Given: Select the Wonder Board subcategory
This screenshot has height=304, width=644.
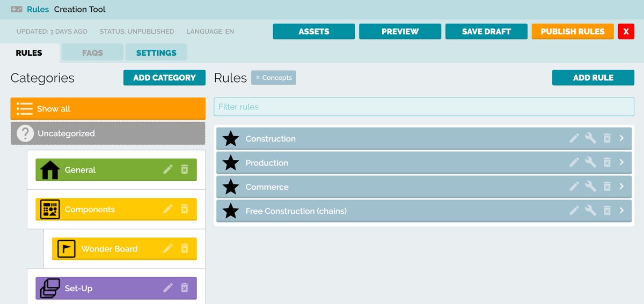Looking at the screenshot, I should coord(125,249).
